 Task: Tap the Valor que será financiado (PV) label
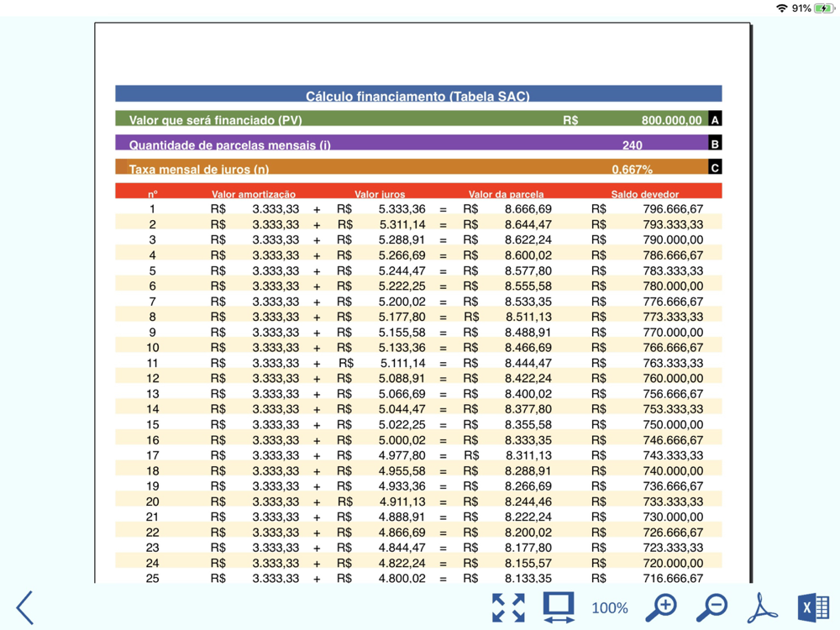pos(215,120)
